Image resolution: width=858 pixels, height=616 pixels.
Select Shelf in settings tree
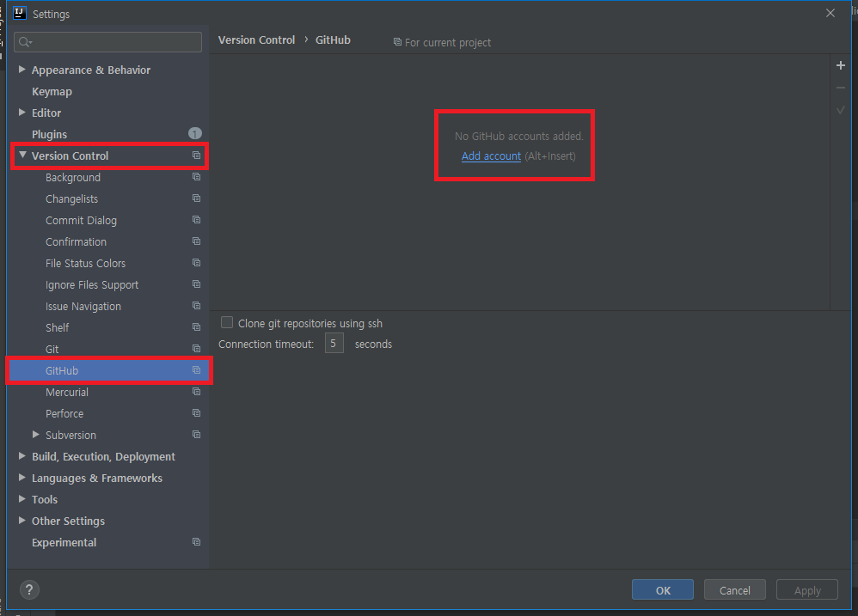click(x=57, y=328)
